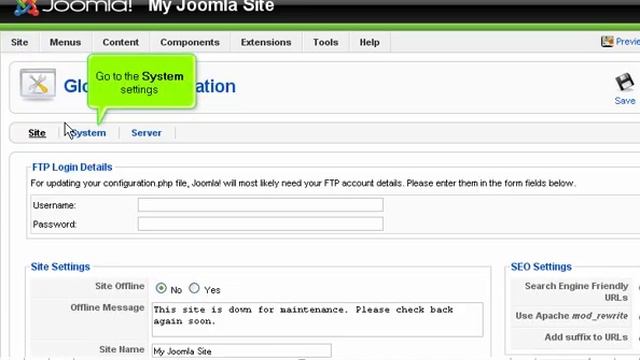Set Site Offline to Yes

pyautogui.click(x=194, y=289)
